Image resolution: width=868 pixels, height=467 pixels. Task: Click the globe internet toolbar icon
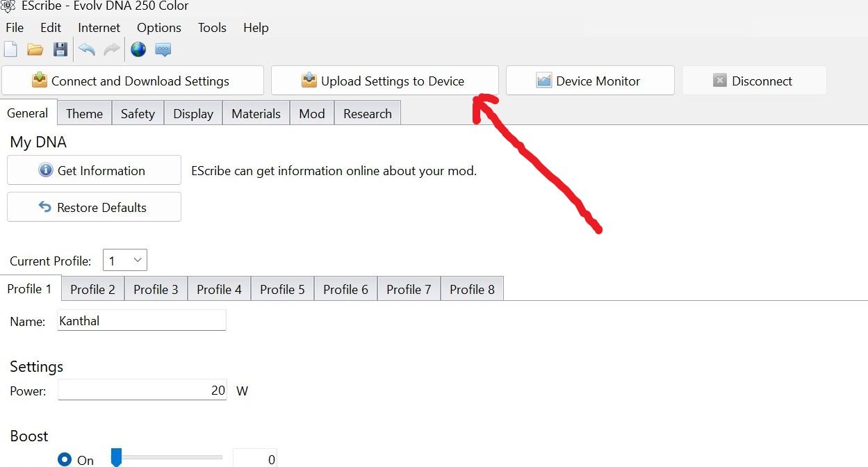(138, 49)
